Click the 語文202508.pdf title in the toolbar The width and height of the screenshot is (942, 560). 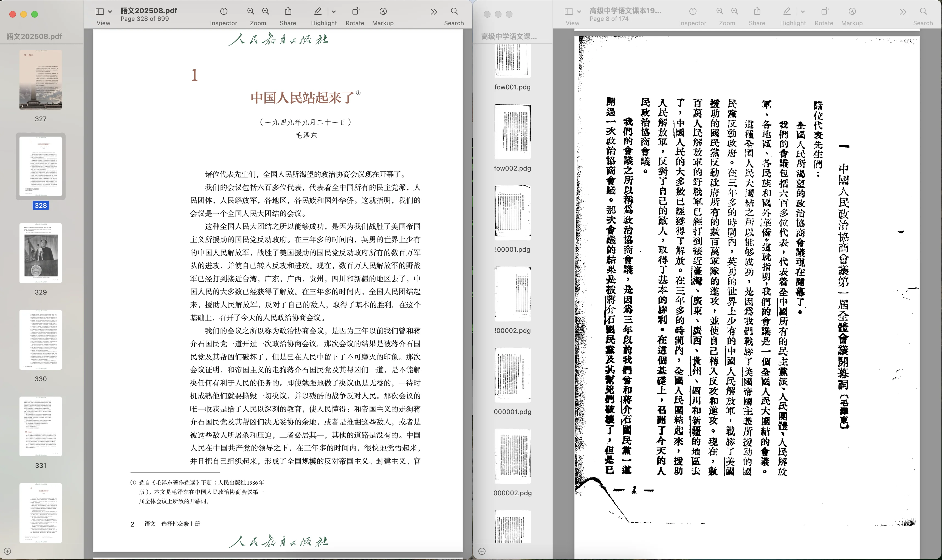pos(149,11)
